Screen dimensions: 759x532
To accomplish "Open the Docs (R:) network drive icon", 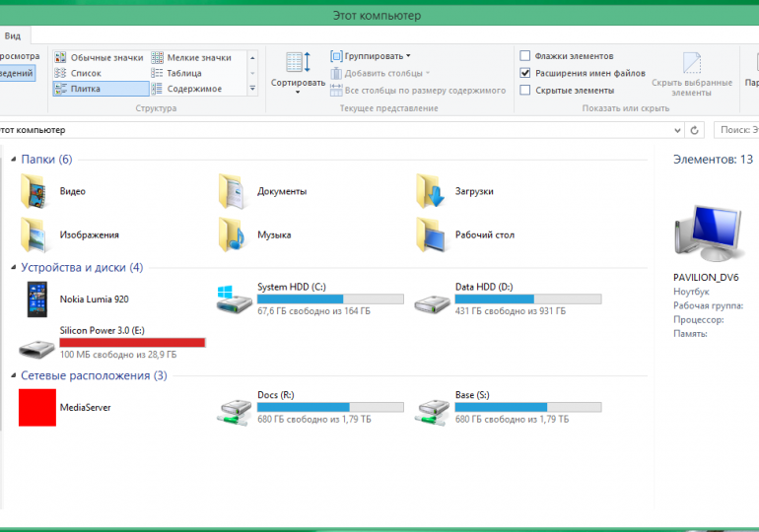I will (x=233, y=407).
